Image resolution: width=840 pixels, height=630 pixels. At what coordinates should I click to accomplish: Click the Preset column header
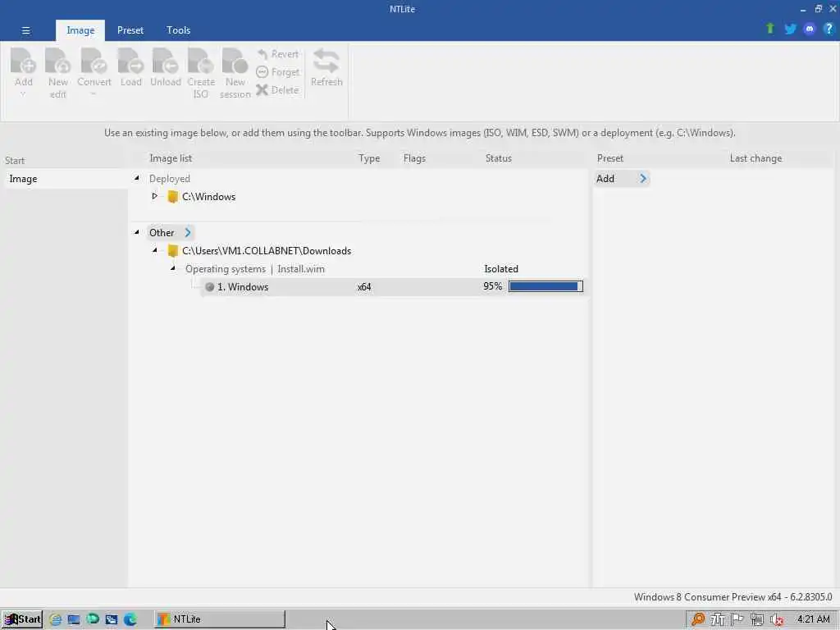609,158
